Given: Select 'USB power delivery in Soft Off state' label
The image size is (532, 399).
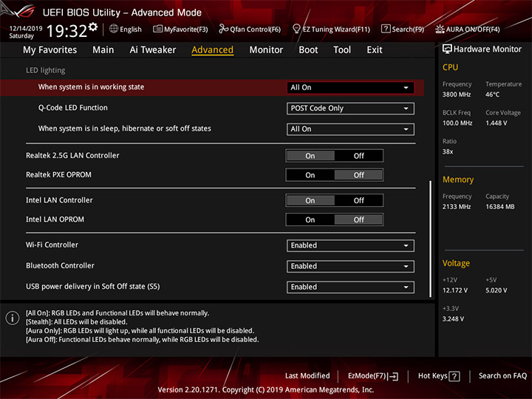Looking at the screenshot, I should (x=92, y=287).
